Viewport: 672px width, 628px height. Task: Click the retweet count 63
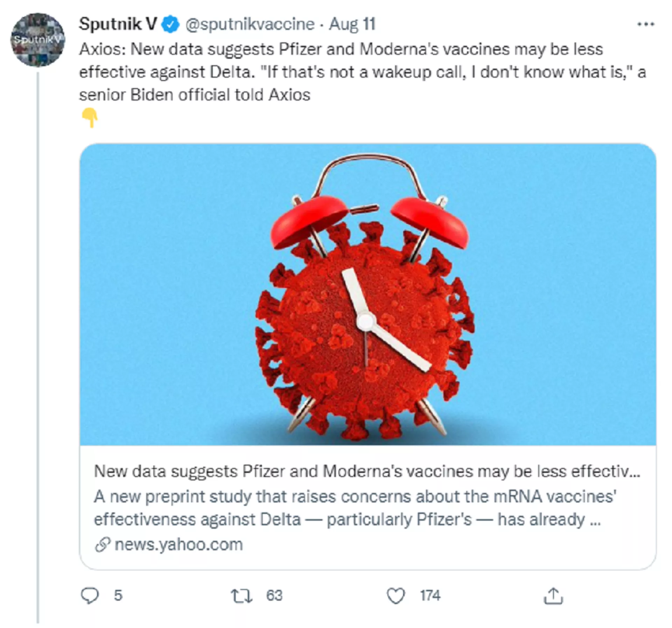click(x=274, y=595)
